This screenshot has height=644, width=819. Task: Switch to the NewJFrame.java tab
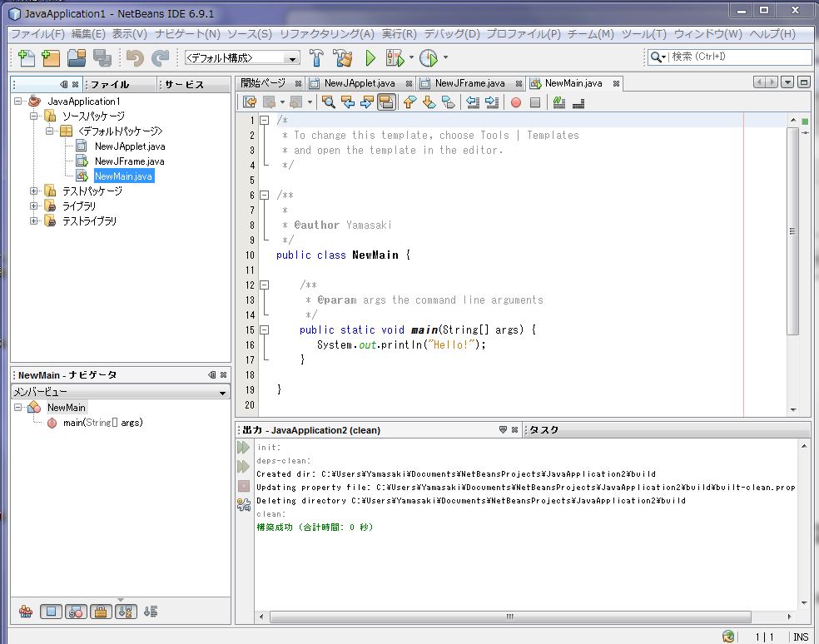coord(469,83)
